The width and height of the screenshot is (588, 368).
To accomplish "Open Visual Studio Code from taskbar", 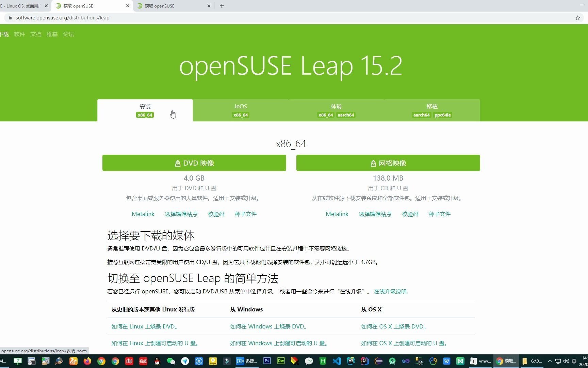I will tap(337, 361).
